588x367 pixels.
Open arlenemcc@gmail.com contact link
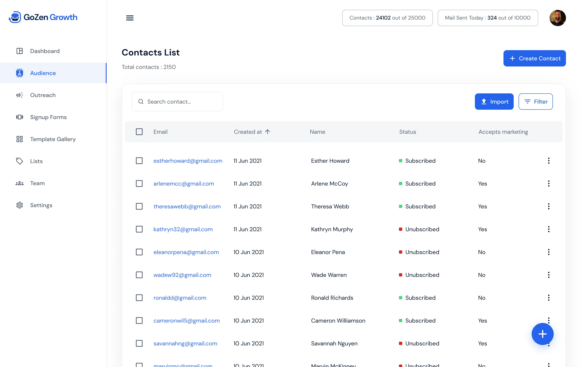[184, 183]
